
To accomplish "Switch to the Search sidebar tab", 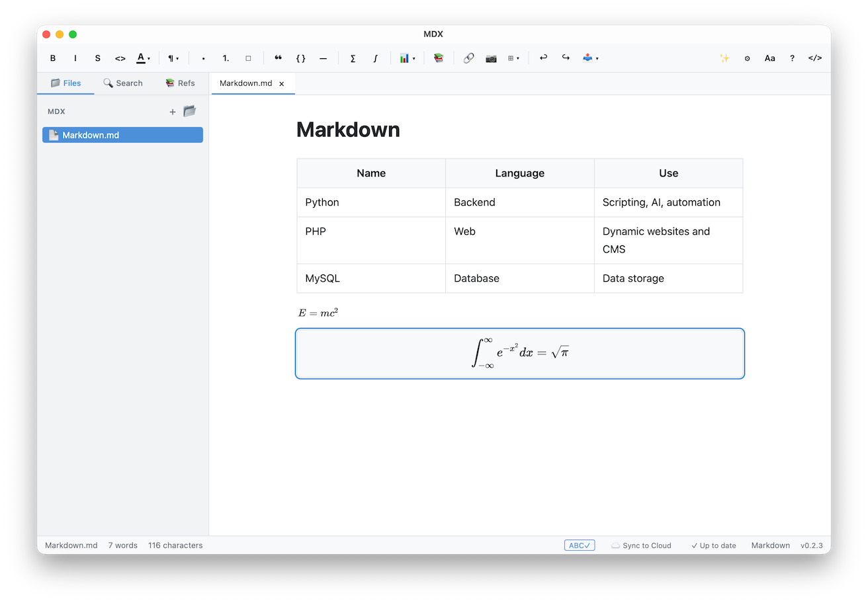I will (x=123, y=83).
